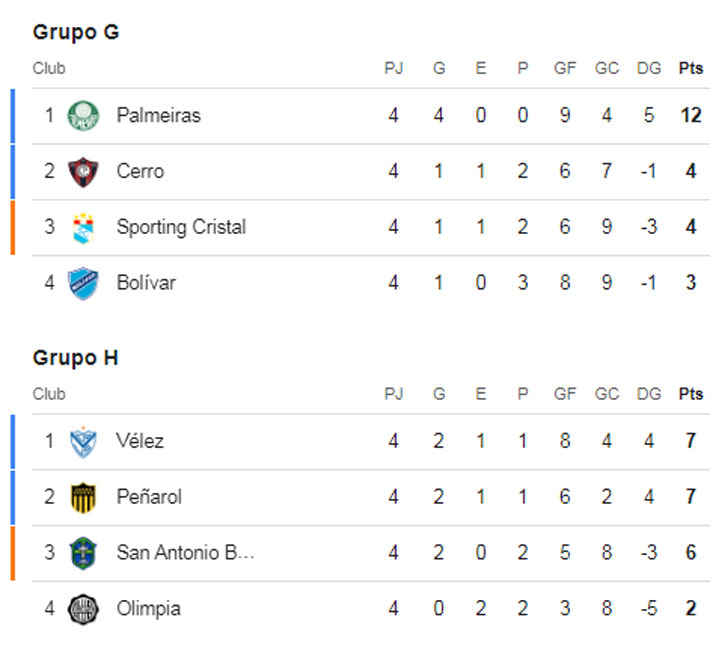This screenshot has width=710, height=659.
Task: Click the Peñarol club crest
Action: tap(83, 497)
